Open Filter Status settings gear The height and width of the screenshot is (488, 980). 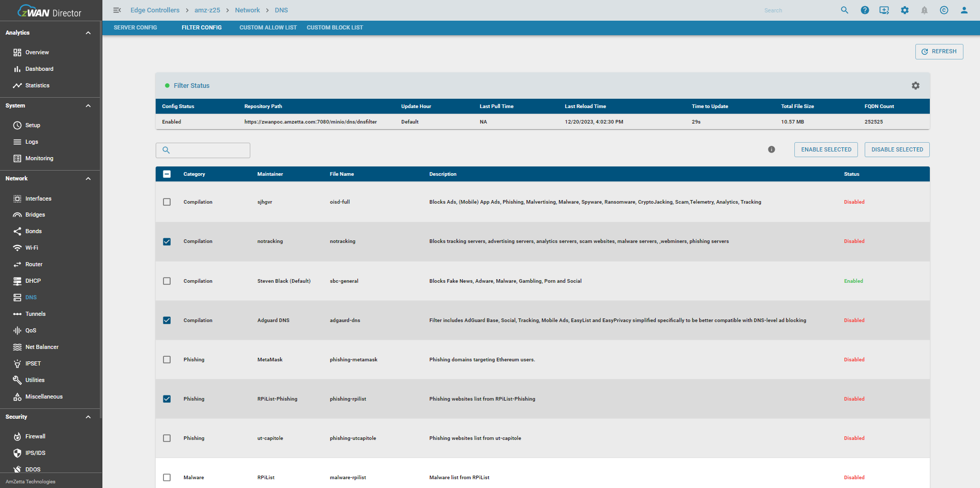point(915,86)
